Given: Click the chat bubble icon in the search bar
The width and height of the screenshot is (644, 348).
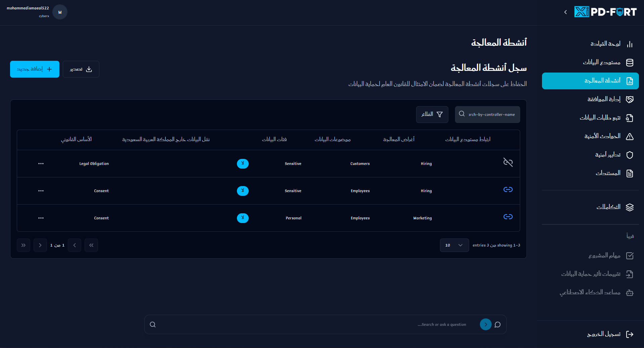Looking at the screenshot, I should pyautogui.click(x=498, y=324).
